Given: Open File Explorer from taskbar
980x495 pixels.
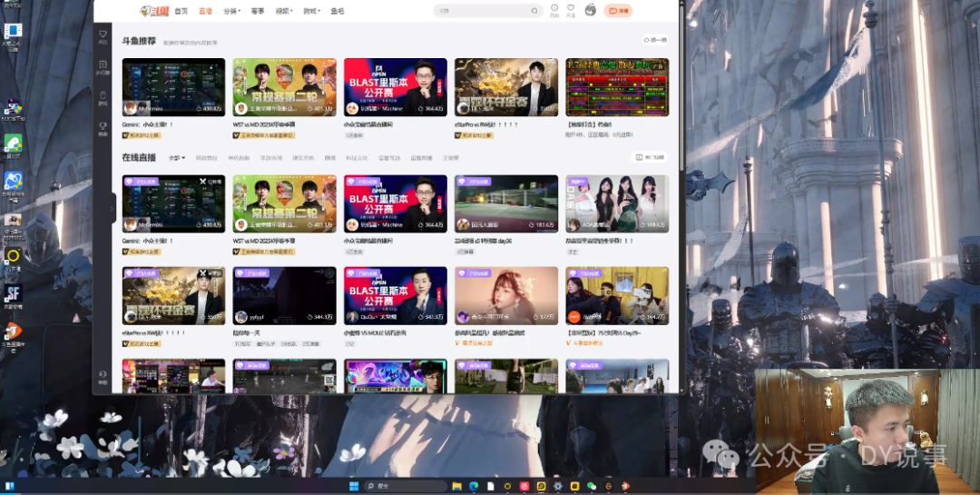Looking at the screenshot, I should coord(456,486).
